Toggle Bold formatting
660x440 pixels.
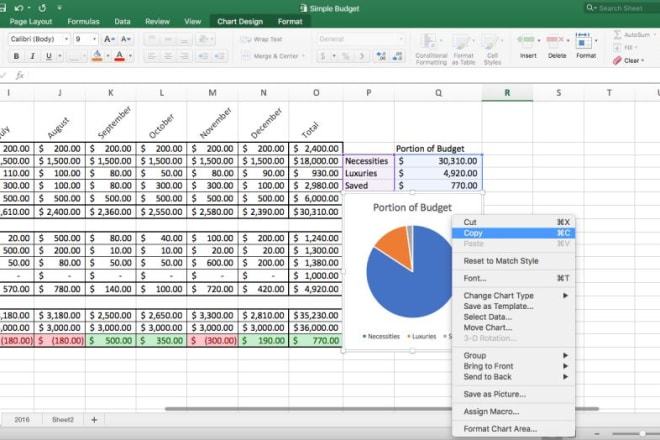16,56
